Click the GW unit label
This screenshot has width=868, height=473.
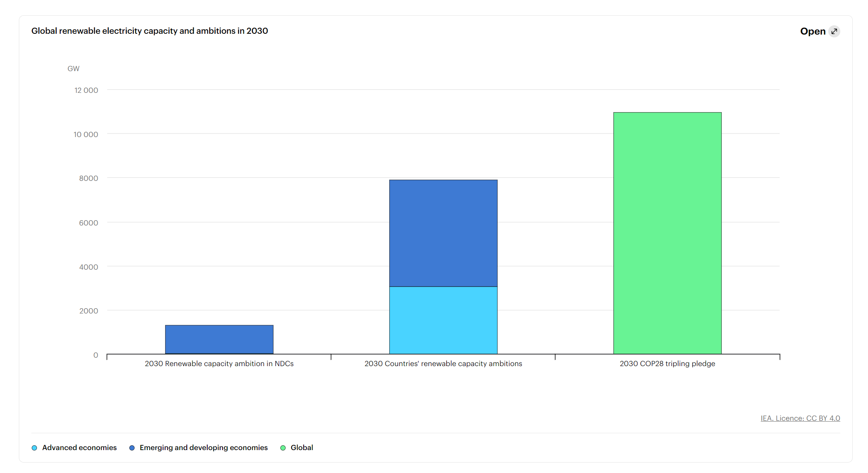pos(73,69)
